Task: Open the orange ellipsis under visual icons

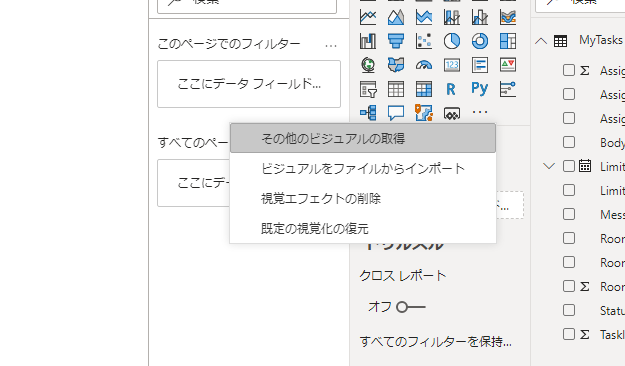Action: (x=480, y=112)
